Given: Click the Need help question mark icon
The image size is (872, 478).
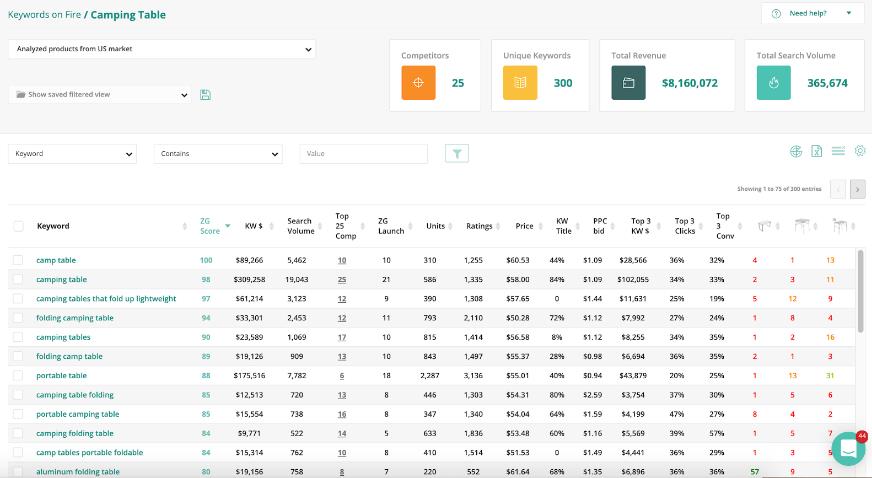Looking at the screenshot, I should [776, 13].
